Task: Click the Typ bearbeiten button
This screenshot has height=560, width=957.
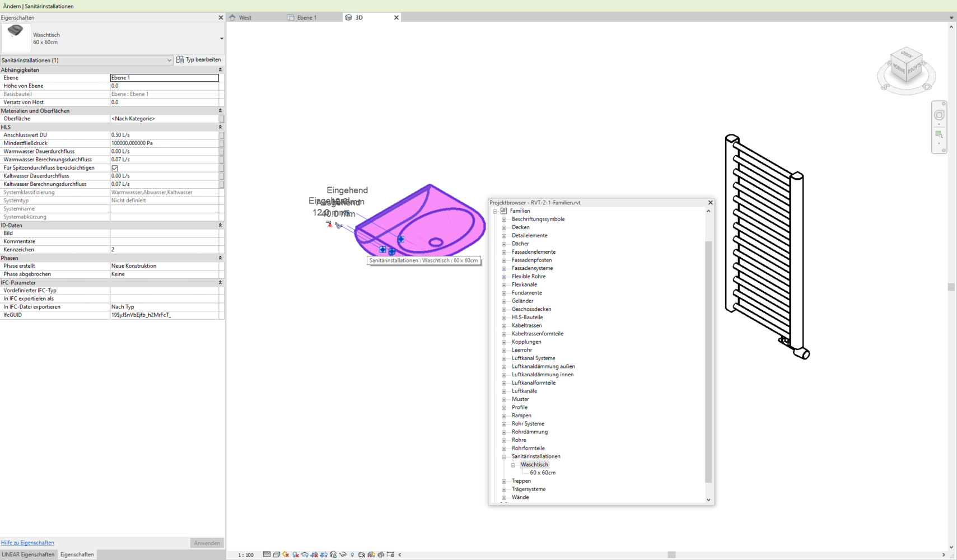Action: pyautogui.click(x=199, y=60)
